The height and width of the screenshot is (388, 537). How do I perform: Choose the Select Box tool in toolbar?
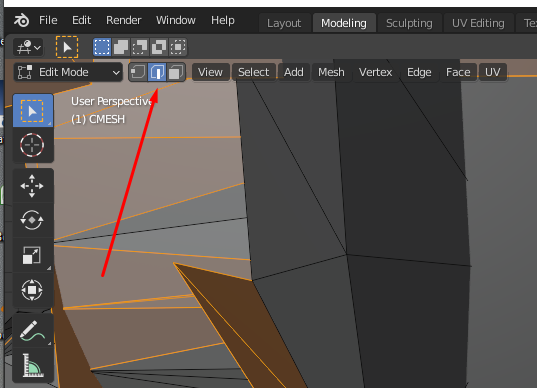click(x=33, y=111)
